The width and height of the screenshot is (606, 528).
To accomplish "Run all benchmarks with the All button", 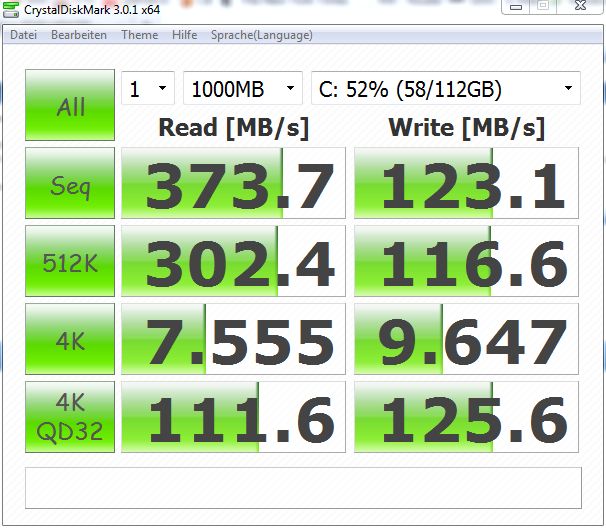I will [x=70, y=105].
